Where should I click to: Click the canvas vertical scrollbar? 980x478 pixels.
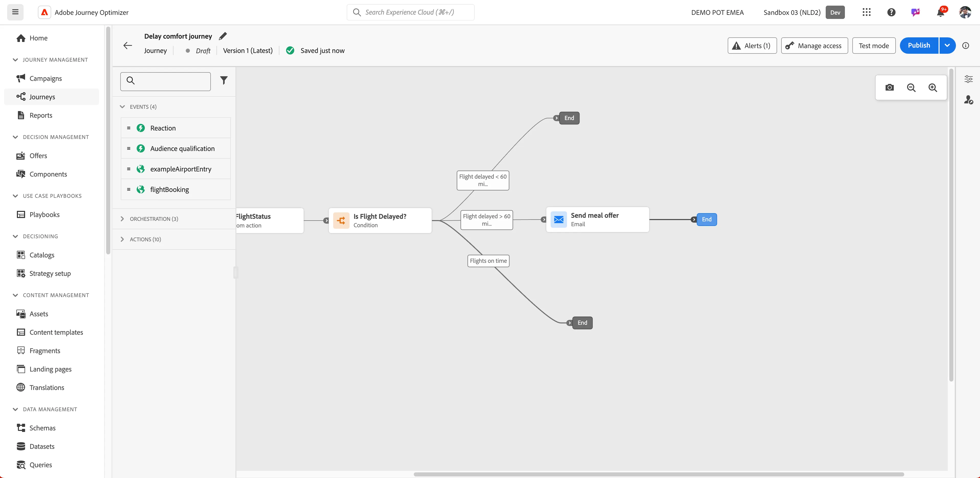(x=951, y=224)
